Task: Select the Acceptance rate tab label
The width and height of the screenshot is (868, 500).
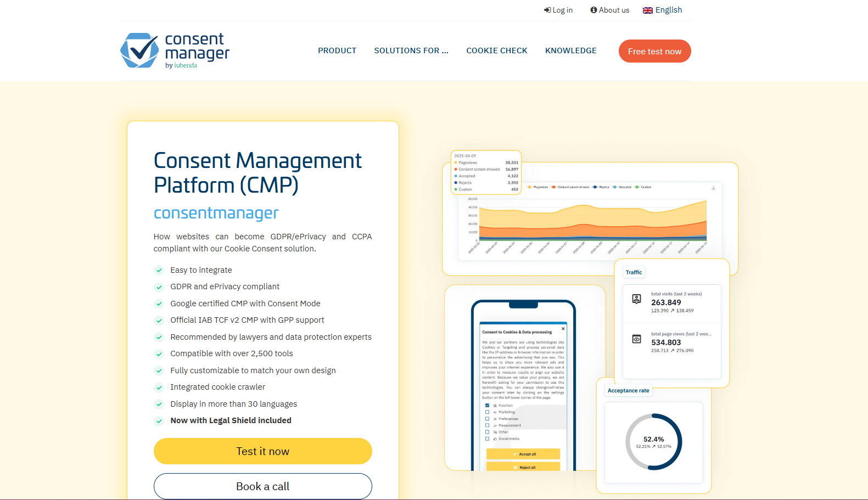Action: tap(628, 391)
